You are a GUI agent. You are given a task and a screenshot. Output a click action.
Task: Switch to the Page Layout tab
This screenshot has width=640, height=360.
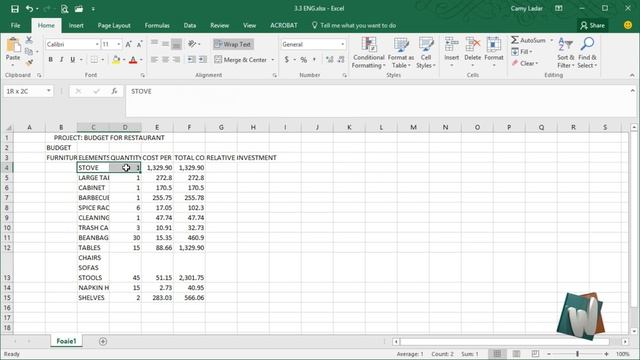[114, 25]
